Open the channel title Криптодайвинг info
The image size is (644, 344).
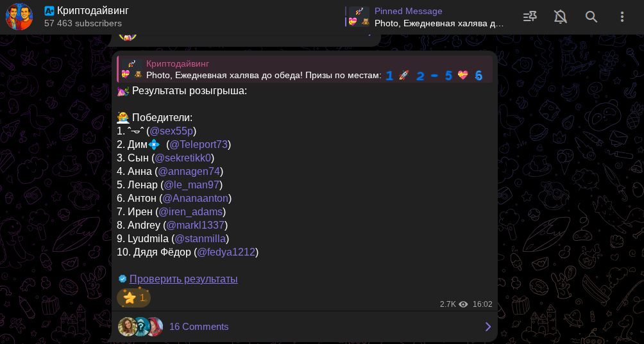(x=92, y=11)
